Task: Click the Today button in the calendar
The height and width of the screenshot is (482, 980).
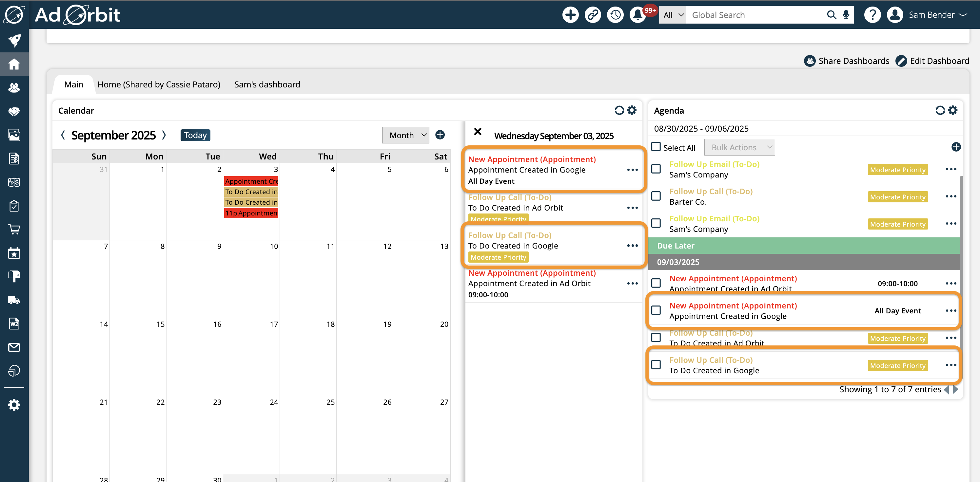Action: (x=195, y=135)
